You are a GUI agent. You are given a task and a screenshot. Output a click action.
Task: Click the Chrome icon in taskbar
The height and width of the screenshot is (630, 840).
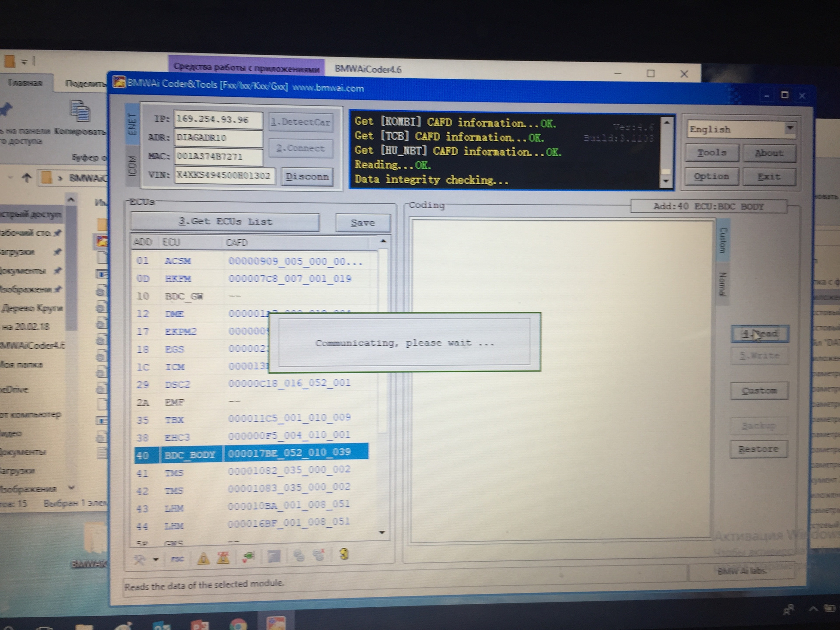pos(238,625)
